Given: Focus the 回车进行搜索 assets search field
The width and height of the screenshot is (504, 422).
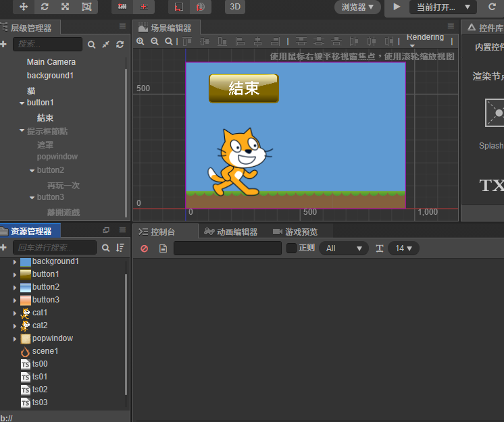Looking at the screenshot, I should click(55, 248).
